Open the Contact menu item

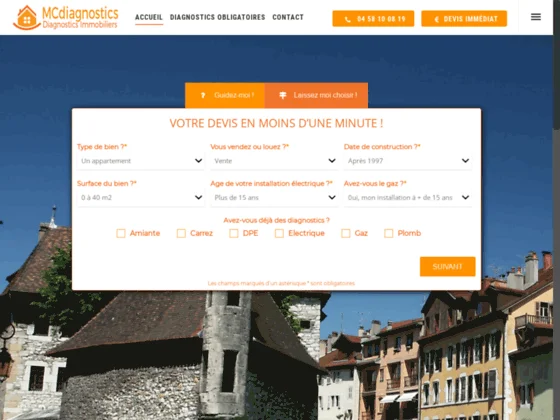point(288,17)
